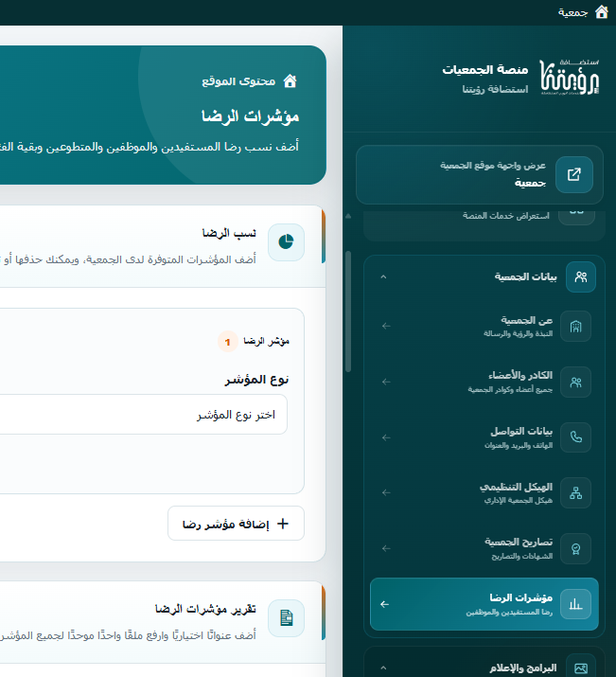Open the جمعية link in top bar
Screen dimensions: 616x677
[x=572, y=12]
